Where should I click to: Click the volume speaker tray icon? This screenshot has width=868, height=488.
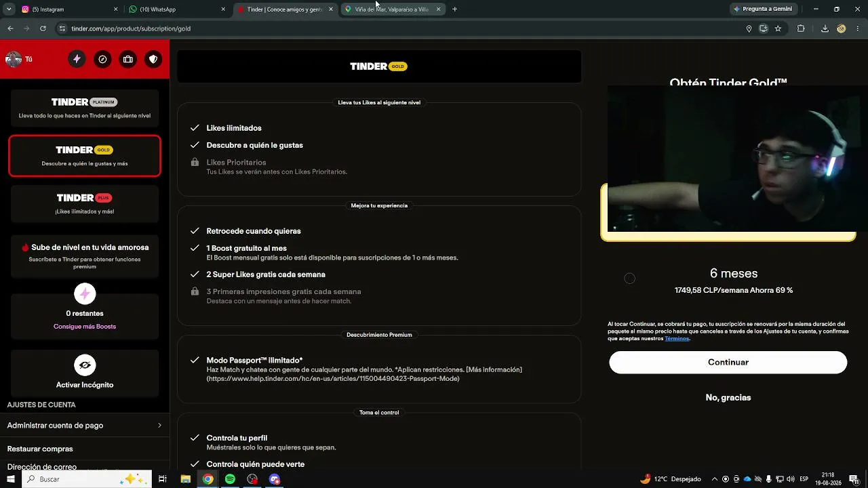(x=790, y=479)
